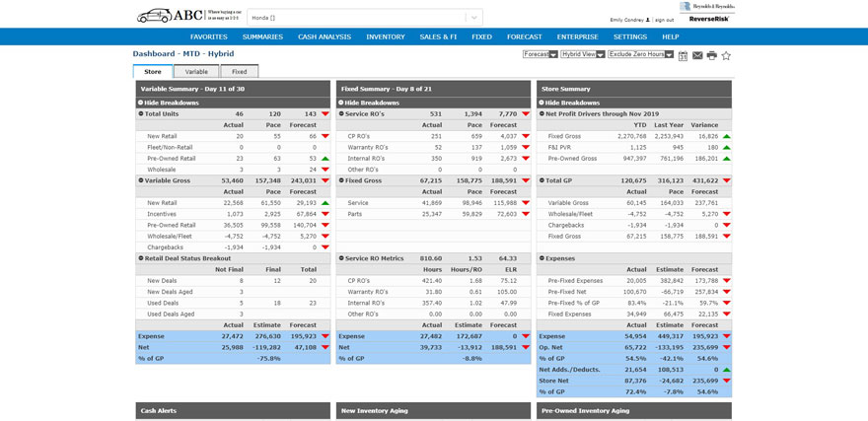Open the SETTINGS menu
868x421 pixels.
tap(630, 37)
